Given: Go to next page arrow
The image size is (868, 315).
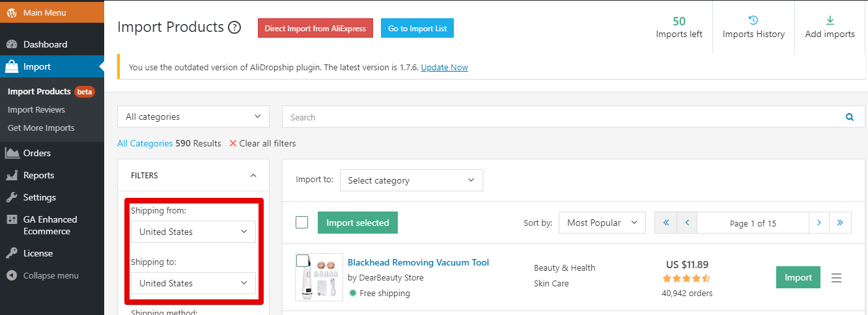Looking at the screenshot, I should point(819,223).
